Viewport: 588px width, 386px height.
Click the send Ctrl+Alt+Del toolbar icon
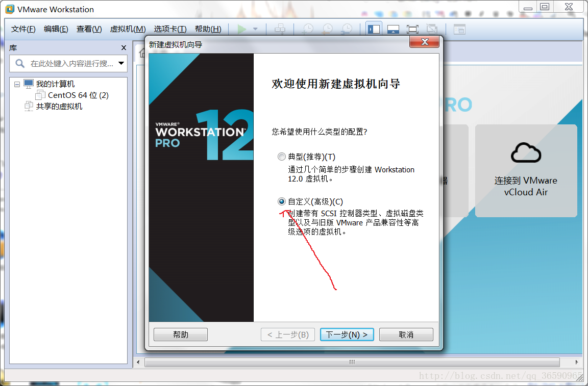point(280,29)
